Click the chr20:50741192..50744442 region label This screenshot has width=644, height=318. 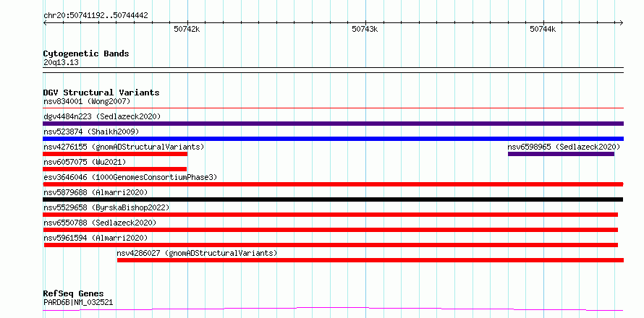tap(96, 16)
